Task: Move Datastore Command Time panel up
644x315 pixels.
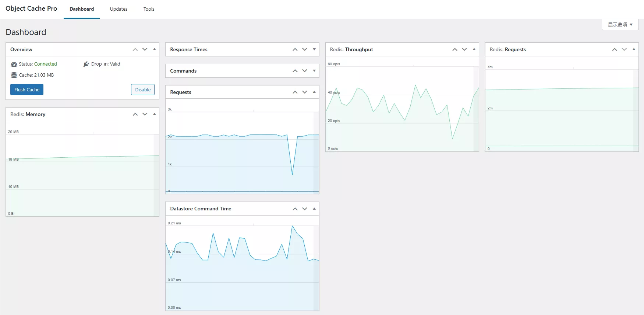Action: (x=295, y=209)
